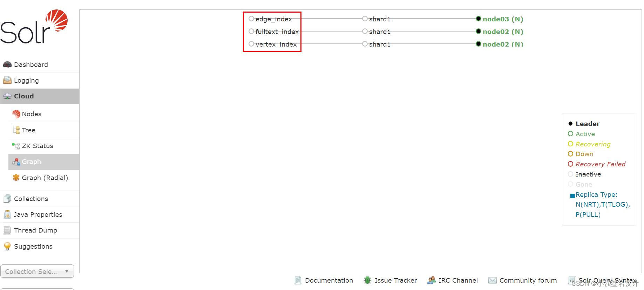
Task: Click the Java Properties jar icon
Action: click(x=7, y=214)
